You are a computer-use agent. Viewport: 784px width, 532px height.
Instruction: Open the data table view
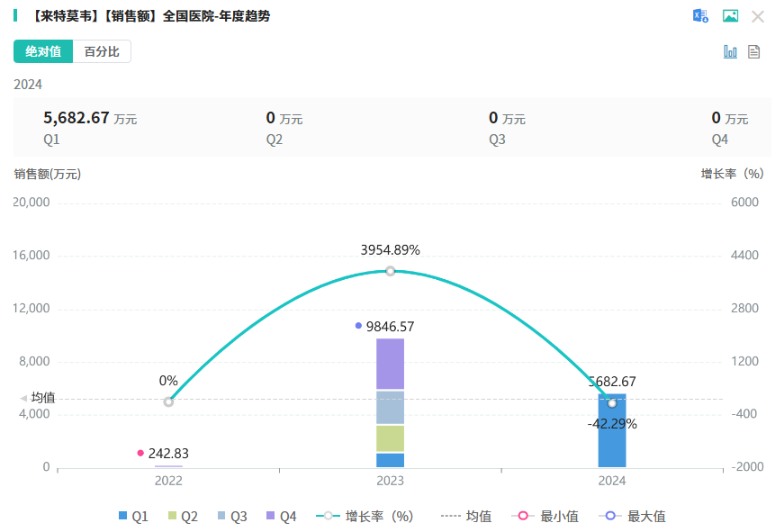click(x=754, y=52)
